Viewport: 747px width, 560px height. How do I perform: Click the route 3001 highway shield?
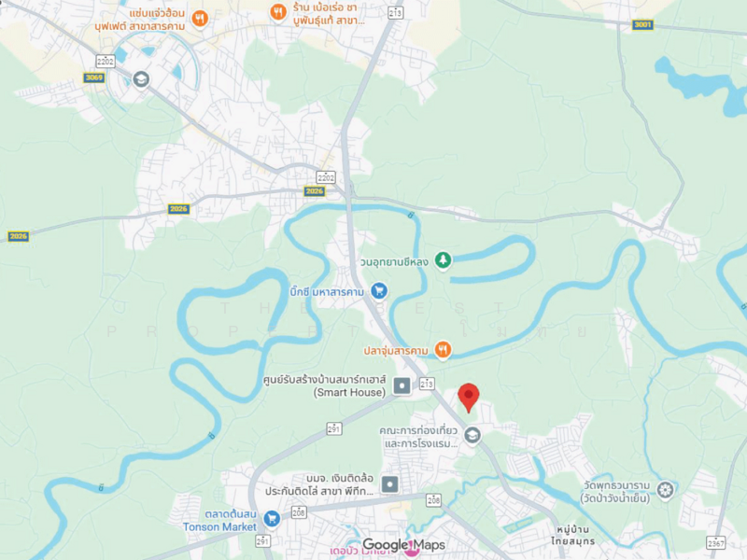click(x=642, y=25)
